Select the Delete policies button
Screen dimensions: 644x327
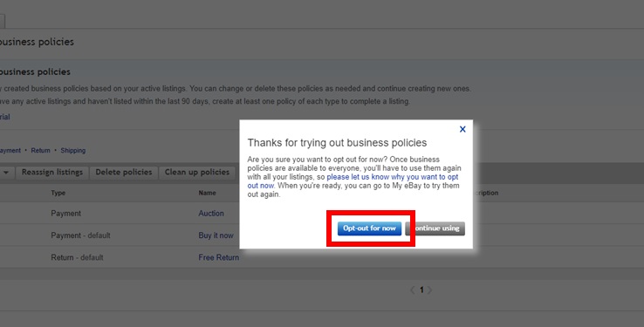pos(124,173)
